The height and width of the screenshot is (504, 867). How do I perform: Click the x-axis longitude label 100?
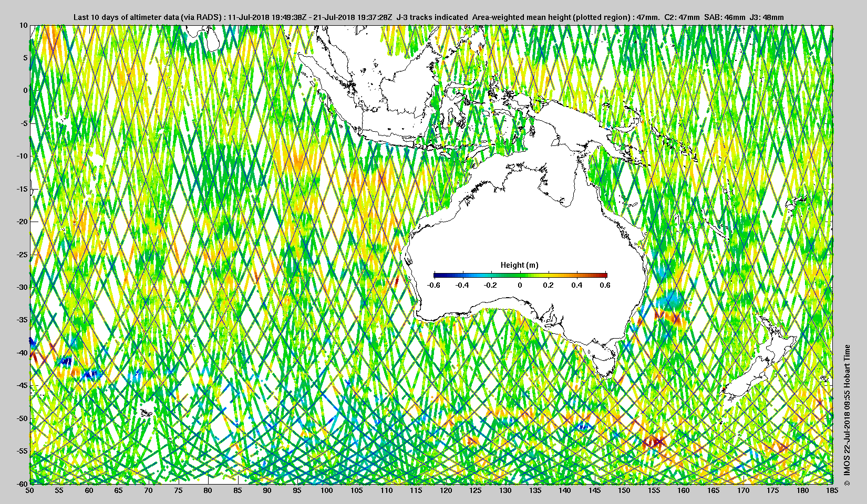(327, 490)
